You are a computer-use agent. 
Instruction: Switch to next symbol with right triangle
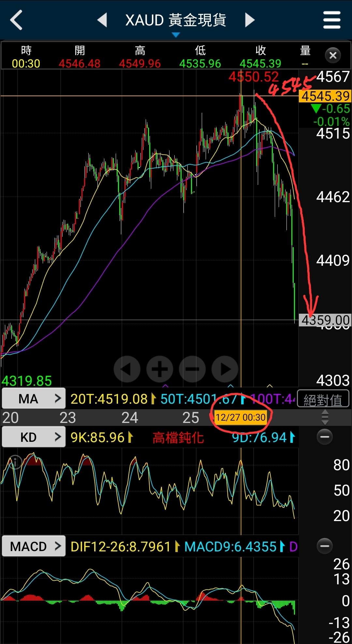point(250,20)
